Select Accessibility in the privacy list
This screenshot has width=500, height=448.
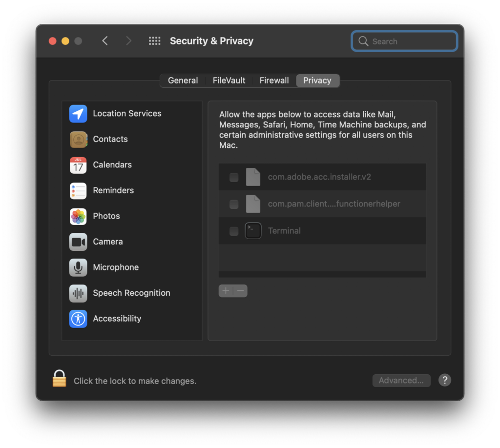click(117, 319)
